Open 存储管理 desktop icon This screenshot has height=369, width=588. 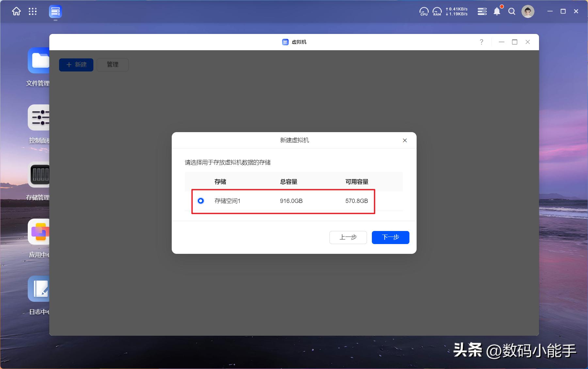[x=39, y=175]
